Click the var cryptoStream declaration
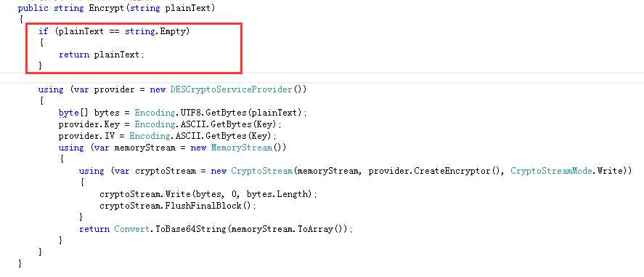The image size is (644, 277). [x=155, y=171]
